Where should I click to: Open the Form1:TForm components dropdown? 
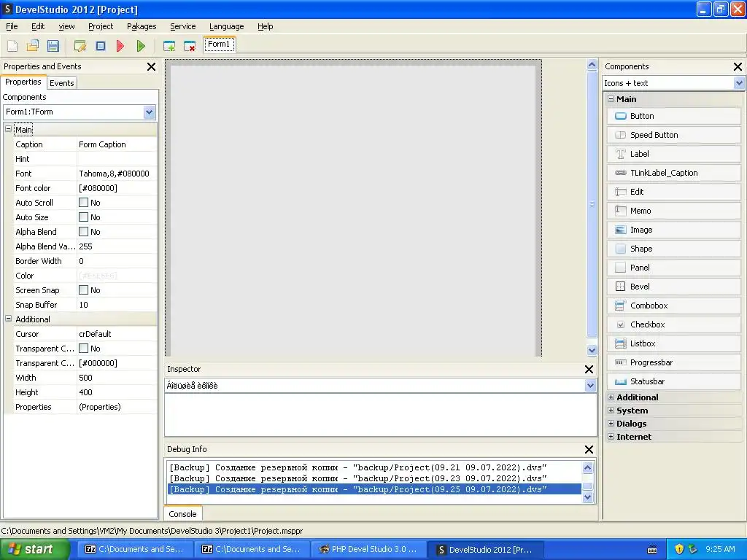(x=149, y=112)
